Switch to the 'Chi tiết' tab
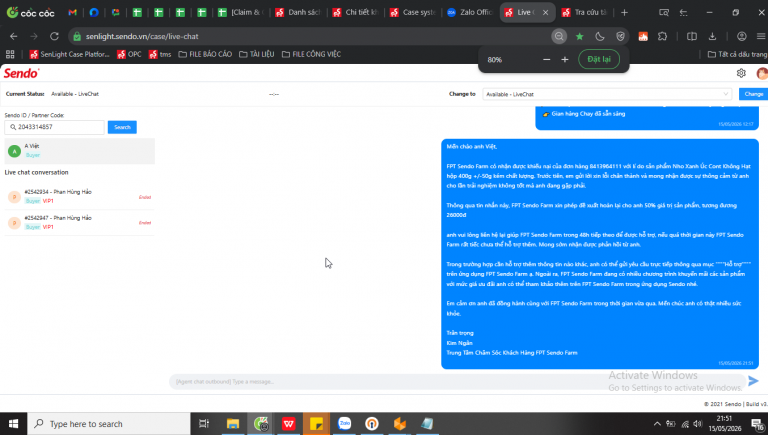 pyautogui.click(x=355, y=12)
